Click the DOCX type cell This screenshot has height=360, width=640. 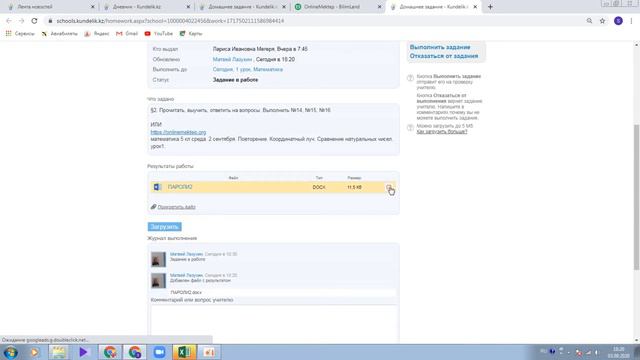pos(319,187)
